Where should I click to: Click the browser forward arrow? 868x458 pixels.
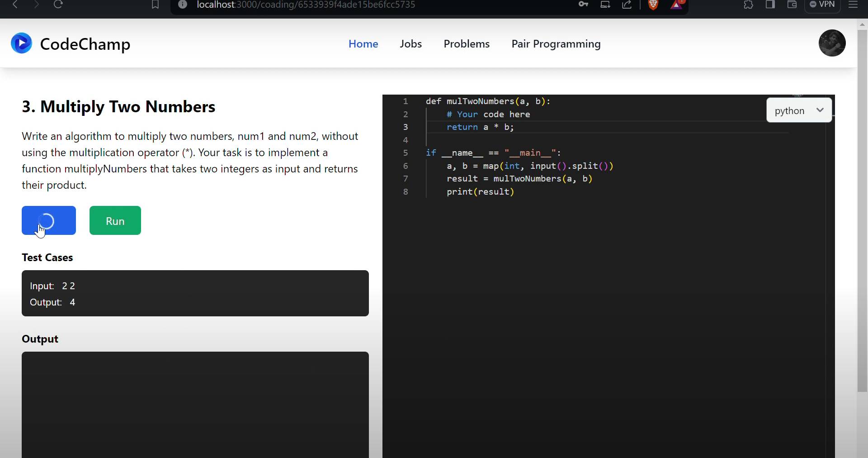click(x=37, y=5)
